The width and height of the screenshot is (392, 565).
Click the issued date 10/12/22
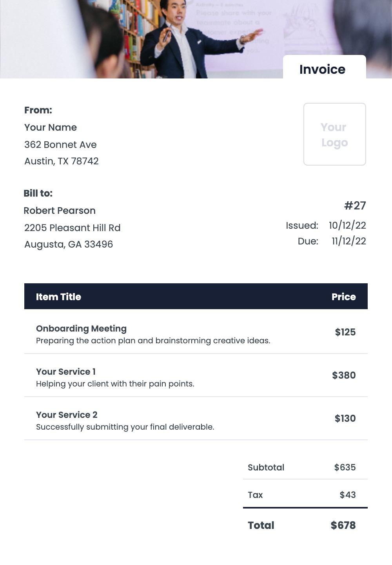(347, 226)
